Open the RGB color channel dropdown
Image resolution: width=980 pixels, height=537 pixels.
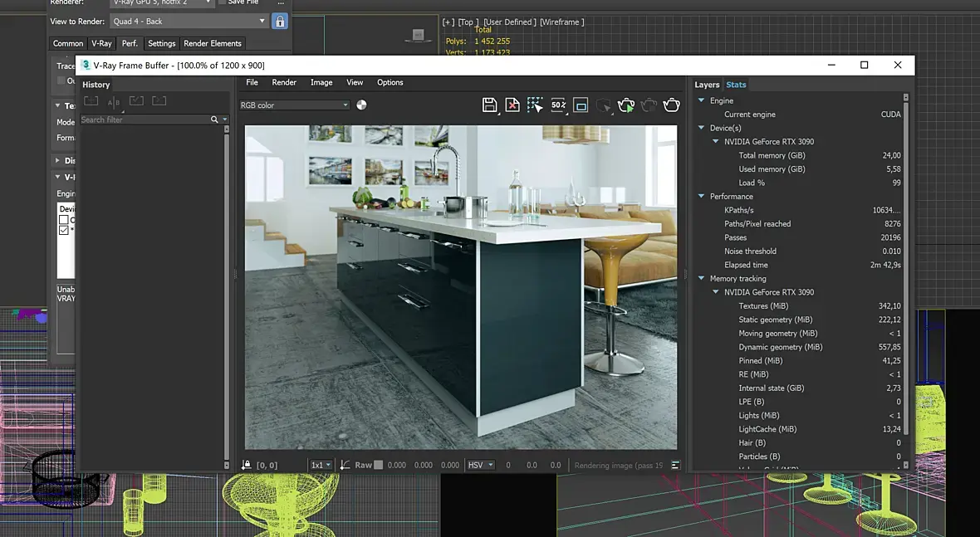coord(294,105)
